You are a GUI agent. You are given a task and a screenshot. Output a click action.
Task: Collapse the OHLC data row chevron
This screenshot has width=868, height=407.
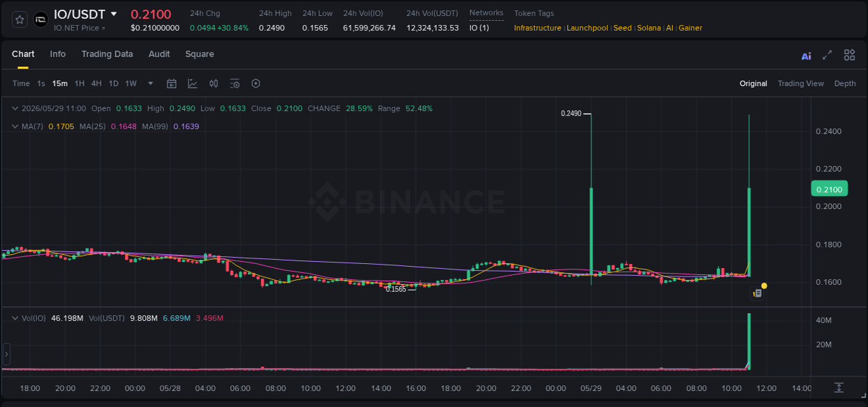(x=15, y=108)
